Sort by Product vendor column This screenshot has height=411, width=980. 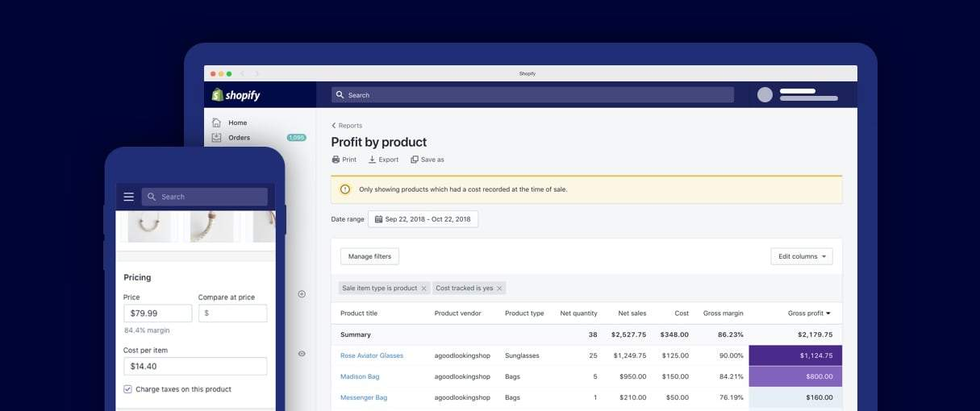458,313
